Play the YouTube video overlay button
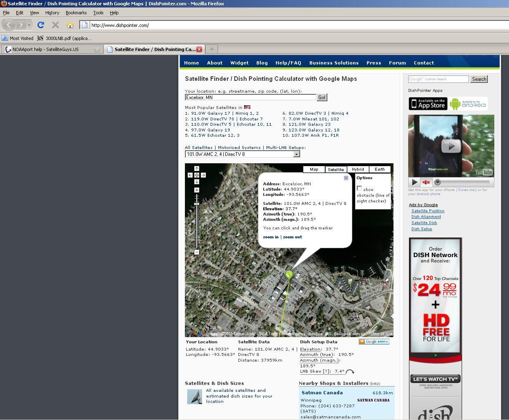The width and height of the screenshot is (509, 420). [451, 146]
